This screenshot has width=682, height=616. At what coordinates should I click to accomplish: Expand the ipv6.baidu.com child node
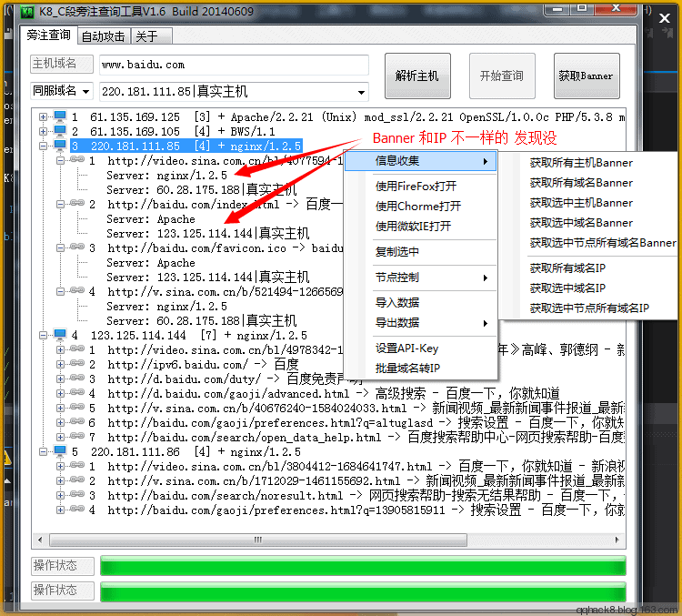pos(60,364)
